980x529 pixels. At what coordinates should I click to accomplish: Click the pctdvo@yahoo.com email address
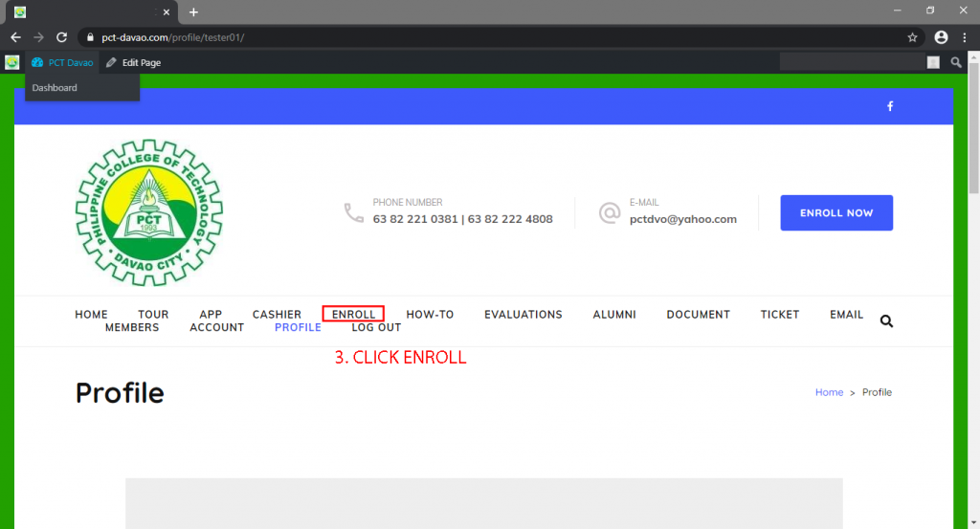pos(683,219)
